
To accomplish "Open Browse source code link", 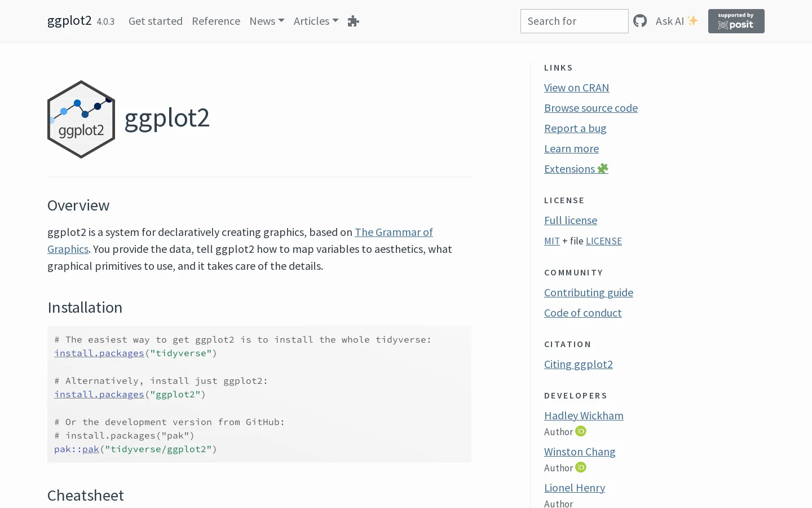I will tap(591, 108).
